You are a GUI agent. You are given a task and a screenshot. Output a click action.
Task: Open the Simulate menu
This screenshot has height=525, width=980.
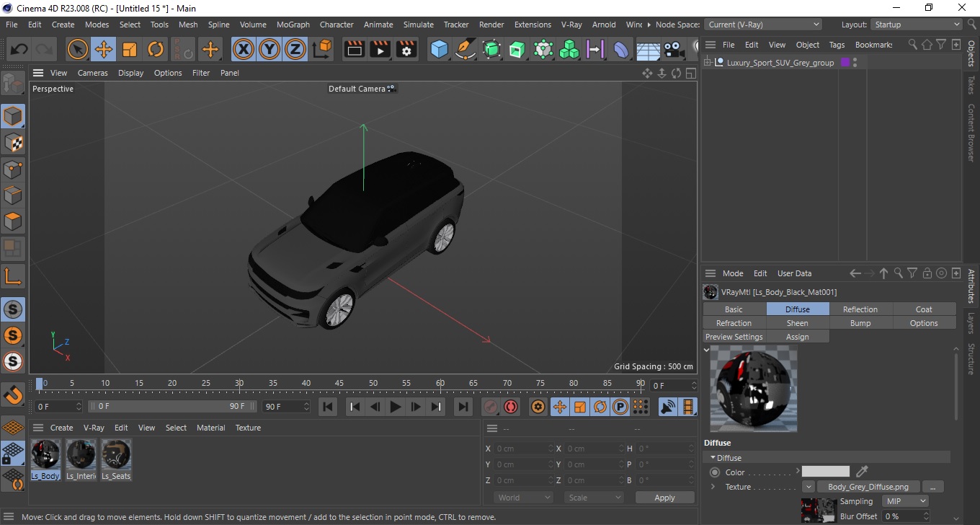point(418,25)
